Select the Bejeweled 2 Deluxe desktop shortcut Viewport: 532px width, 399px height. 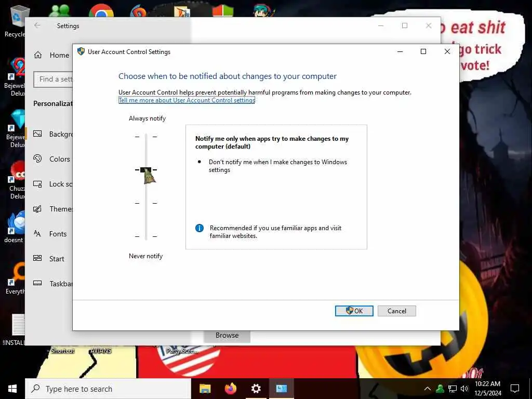[14, 77]
